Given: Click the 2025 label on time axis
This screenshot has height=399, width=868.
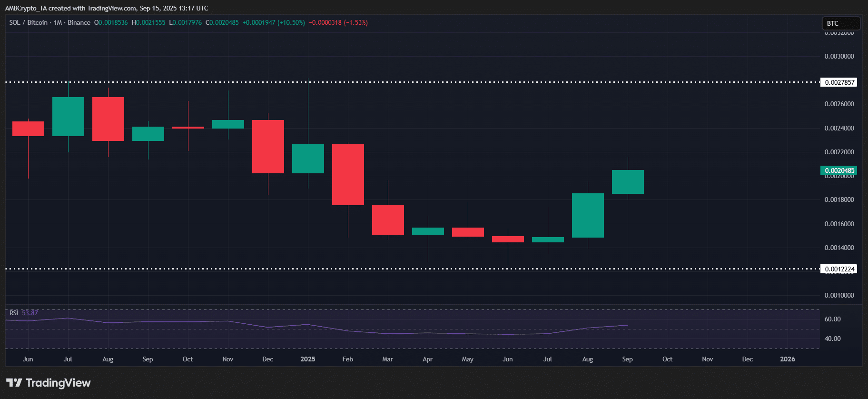Looking at the screenshot, I should pos(308,359).
